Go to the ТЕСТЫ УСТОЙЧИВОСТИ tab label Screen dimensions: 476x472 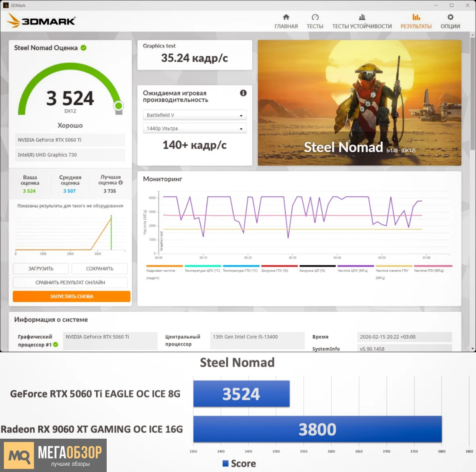[x=362, y=27]
